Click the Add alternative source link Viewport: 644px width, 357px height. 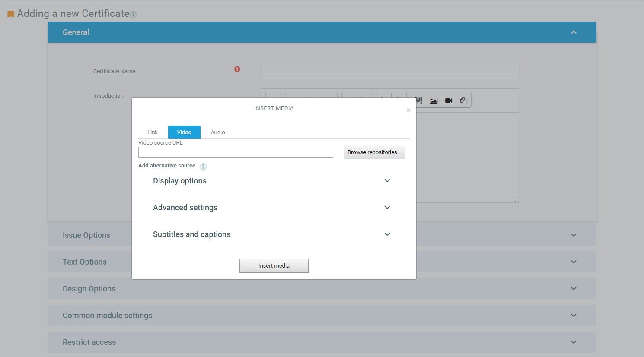click(x=167, y=166)
